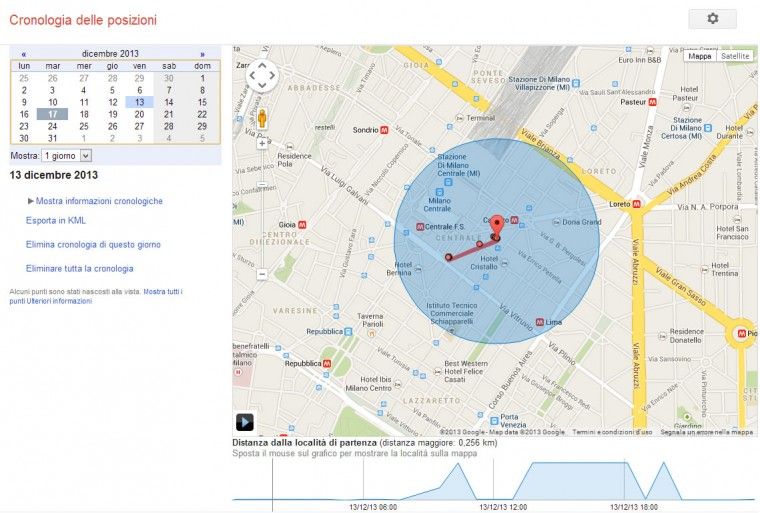Click the Stazione Milano Certosa train icon

pyautogui.click(x=708, y=128)
